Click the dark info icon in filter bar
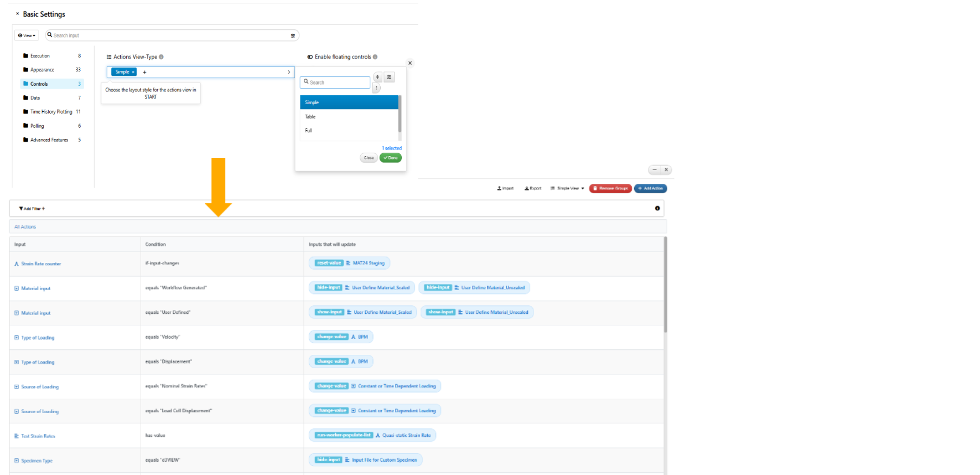The height and width of the screenshot is (475, 980). 657,209
